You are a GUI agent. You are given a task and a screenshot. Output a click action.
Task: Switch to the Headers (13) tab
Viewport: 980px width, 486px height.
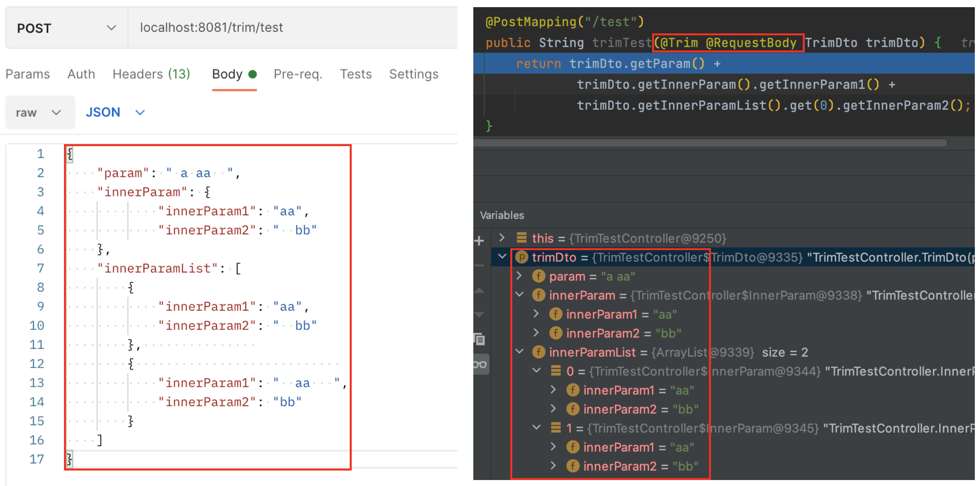coord(151,74)
